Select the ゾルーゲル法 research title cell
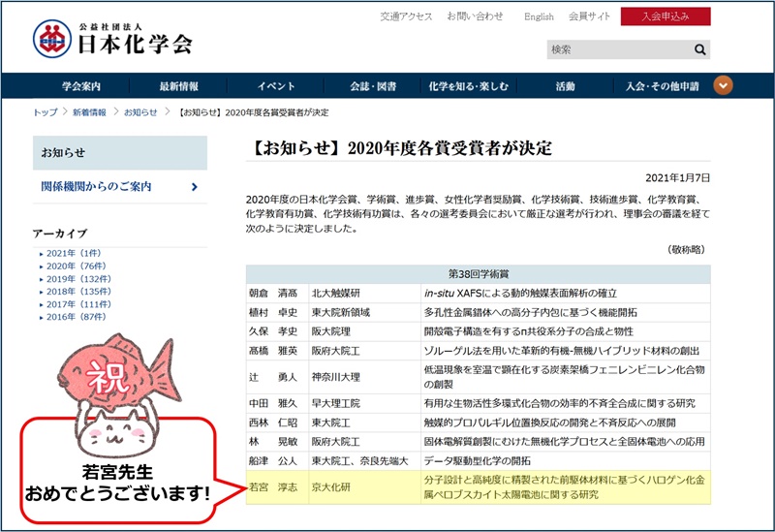The width and height of the screenshot is (775, 532). click(x=566, y=351)
